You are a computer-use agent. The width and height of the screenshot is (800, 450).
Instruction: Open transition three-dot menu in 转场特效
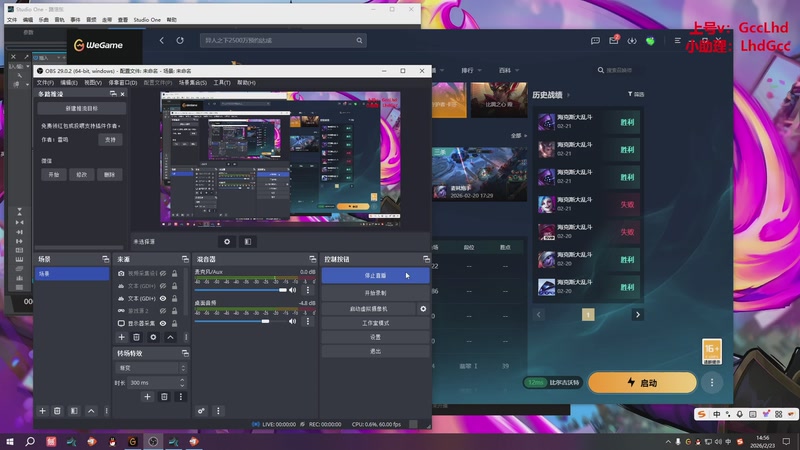(181, 396)
